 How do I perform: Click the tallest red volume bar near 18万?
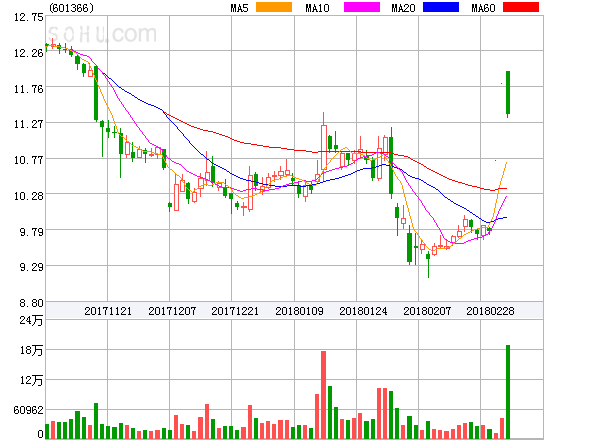coord(323,395)
